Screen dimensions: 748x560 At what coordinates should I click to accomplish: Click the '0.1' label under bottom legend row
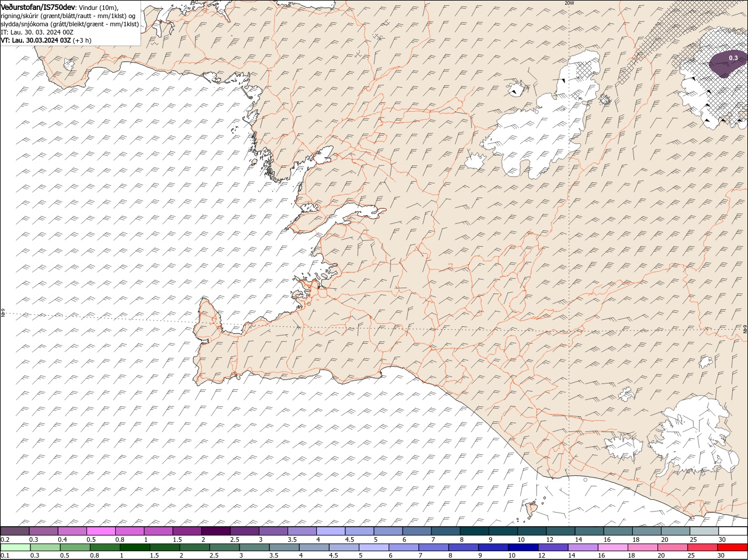5,555
